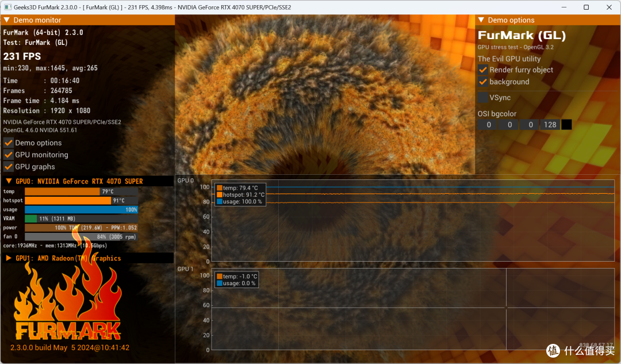Image resolution: width=621 pixels, height=364 pixels.
Task: Close the FurMark window
Action: (609, 7)
